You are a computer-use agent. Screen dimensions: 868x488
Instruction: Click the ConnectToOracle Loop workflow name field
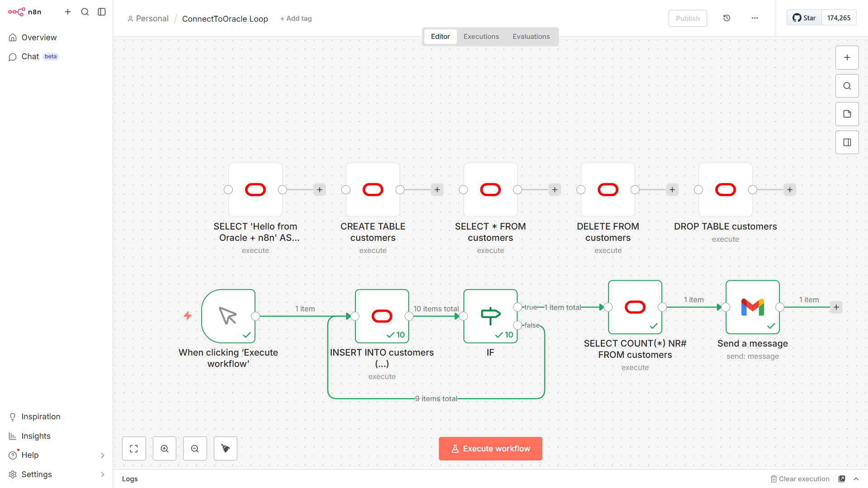click(x=225, y=19)
